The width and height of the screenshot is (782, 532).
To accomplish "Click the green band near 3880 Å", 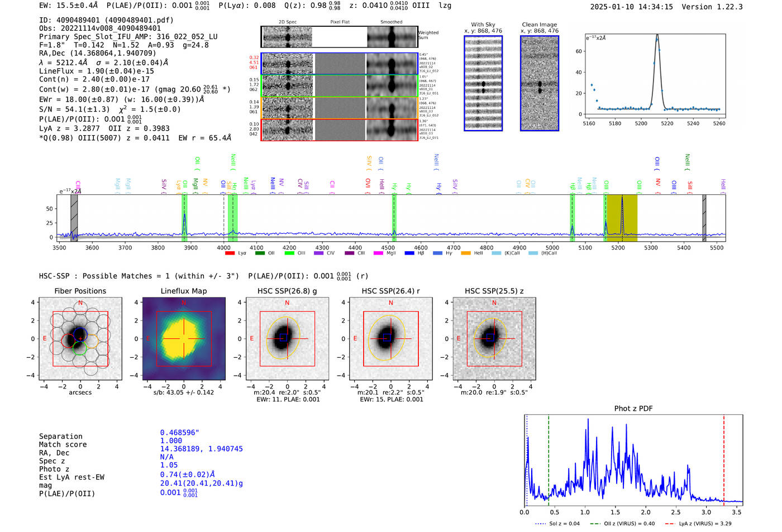I will [x=184, y=218].
